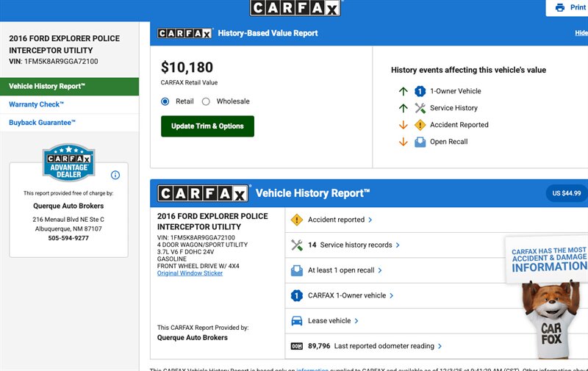This screenshot has width=588, height=371.
Task: Select the Wholesale value radio button
Action: pos(206,101)
